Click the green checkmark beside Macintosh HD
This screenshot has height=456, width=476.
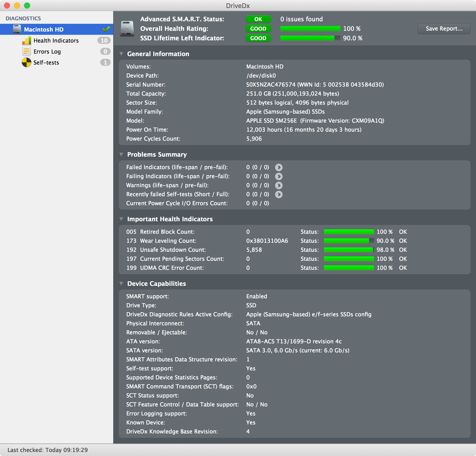(106, 29)
